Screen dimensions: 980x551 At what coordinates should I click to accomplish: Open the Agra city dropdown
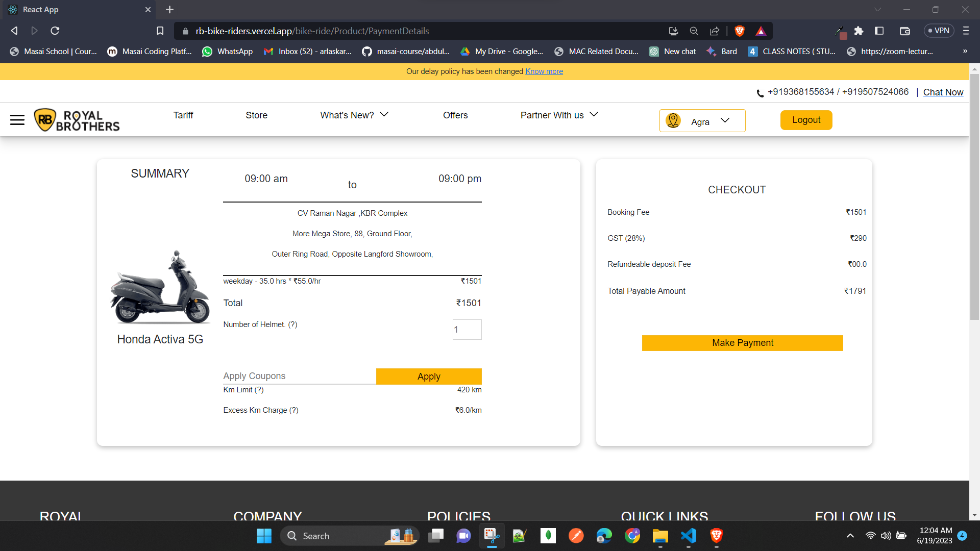(x=702, y=121)
